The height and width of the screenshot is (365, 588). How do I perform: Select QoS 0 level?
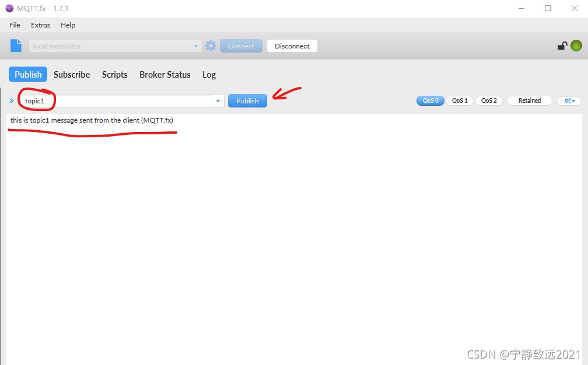point(430,100)
